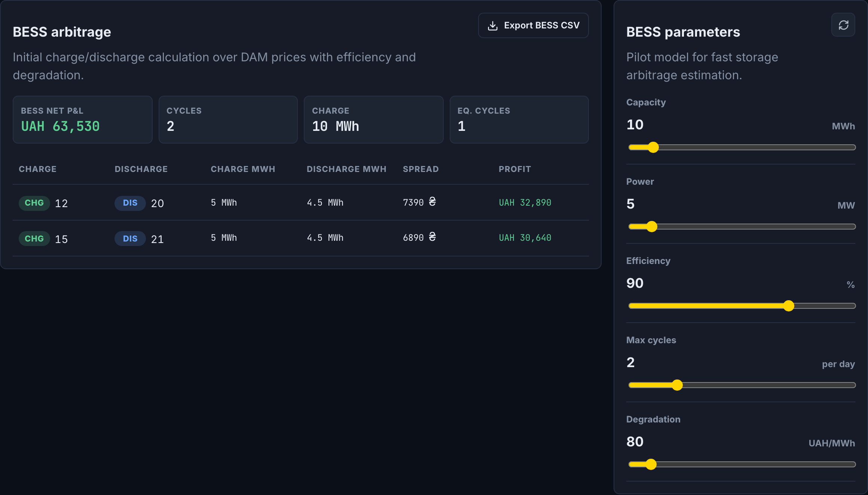Viewport: 868px width, 495px height.
Task: Click the CHG badge for hour 15
Action: [x=34, y=239]
